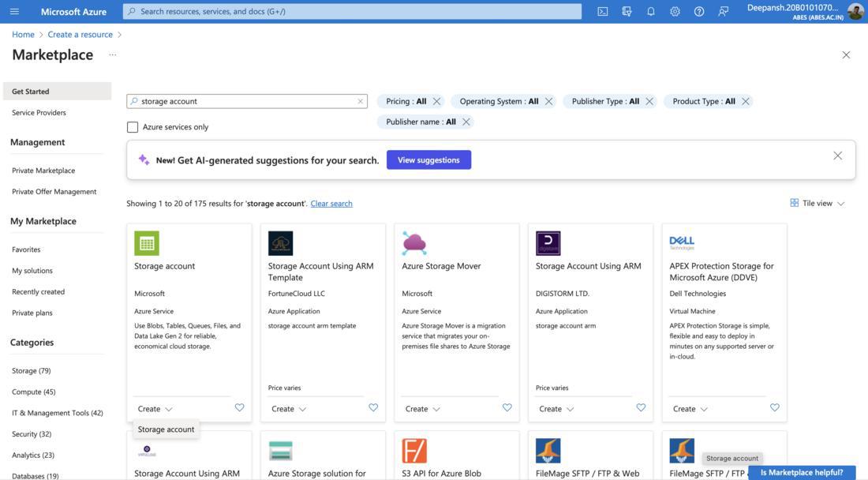Expand Create dropdown on APEX Protection Storage
The width and height of the screenshot is (868, 480).
690,409
